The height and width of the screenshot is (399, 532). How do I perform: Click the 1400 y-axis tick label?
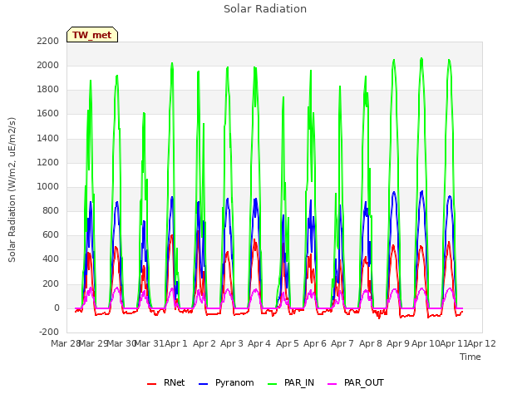48,138
